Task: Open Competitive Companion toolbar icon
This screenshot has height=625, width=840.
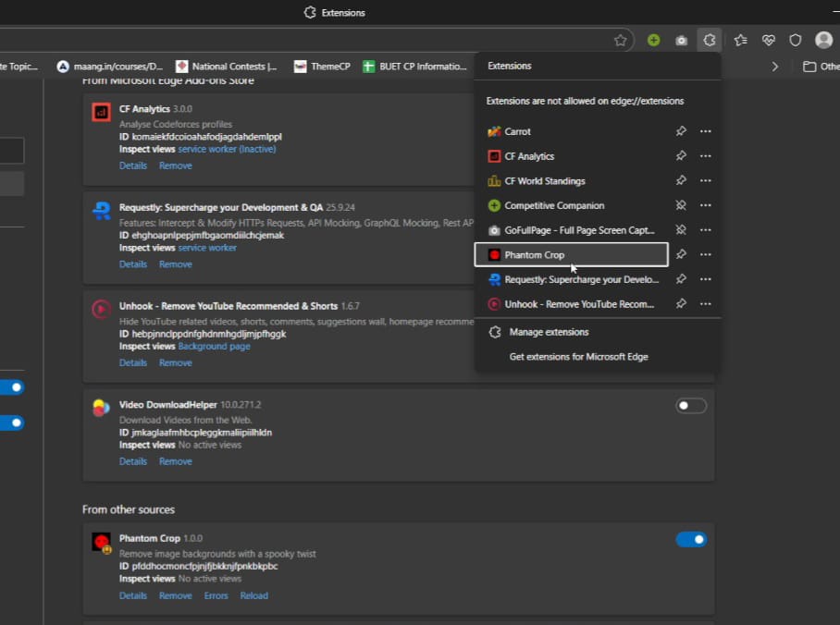Action: tap(653, 40)
